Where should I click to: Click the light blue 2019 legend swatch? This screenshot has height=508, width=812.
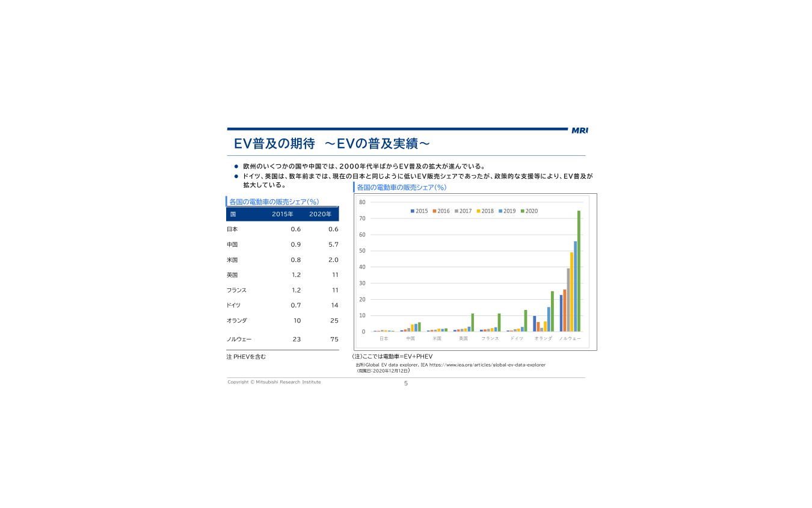click(500, 211)
